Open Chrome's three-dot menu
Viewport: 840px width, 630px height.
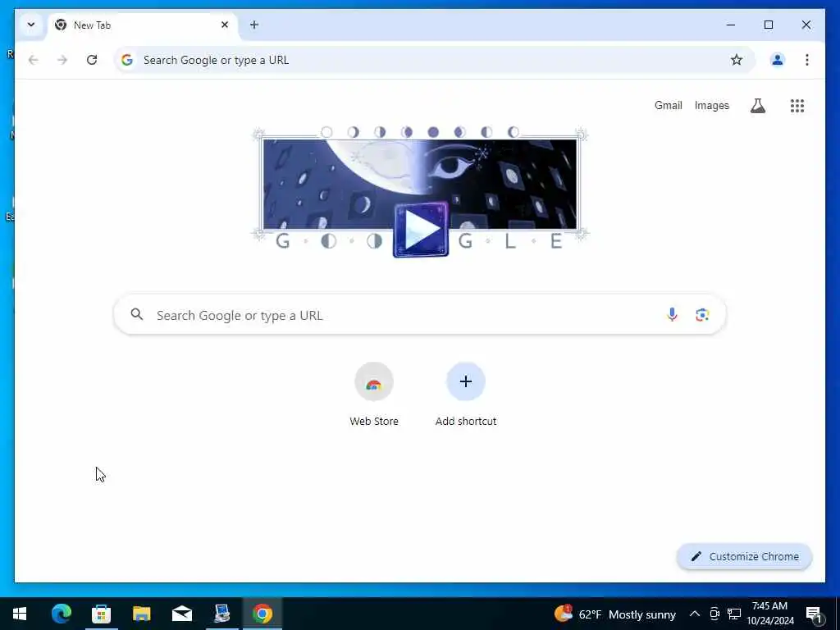click(x=807, y=60)
